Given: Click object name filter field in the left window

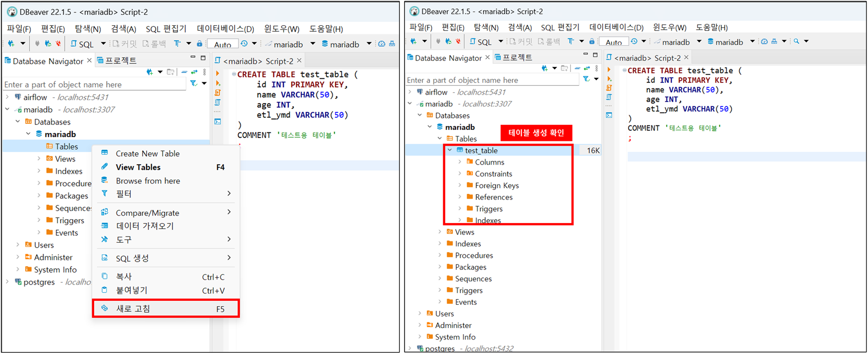Looking at the screenshot, I should coord(94,84).
